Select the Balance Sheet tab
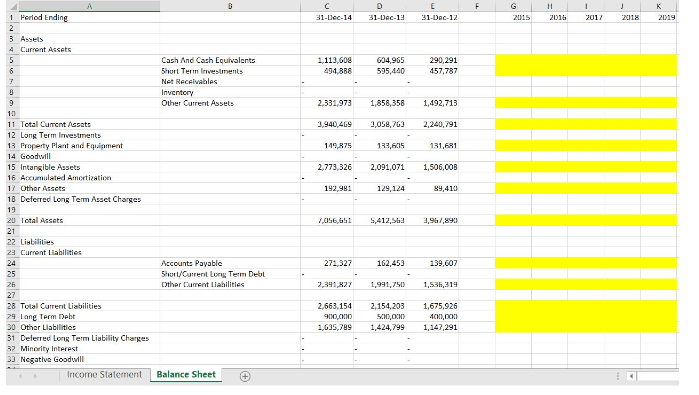Viewport: 699px width, 395px height. [x=186, y=374]
